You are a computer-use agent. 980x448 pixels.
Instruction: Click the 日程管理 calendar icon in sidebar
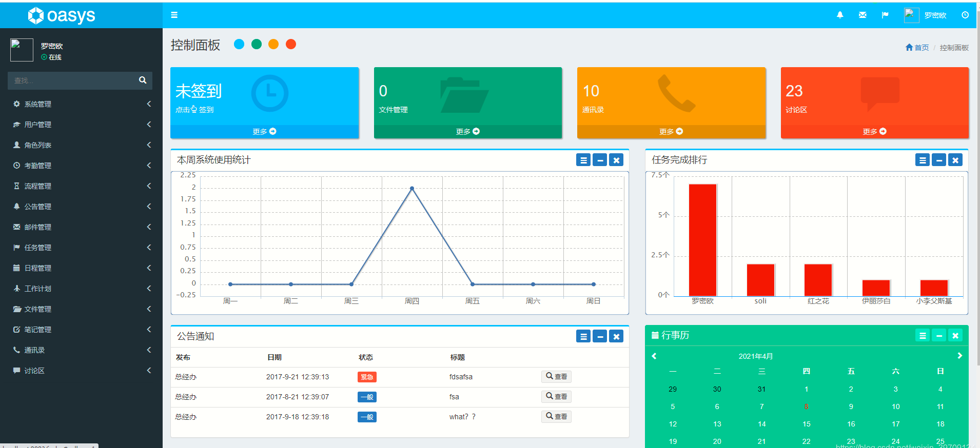tap(16, 268)
